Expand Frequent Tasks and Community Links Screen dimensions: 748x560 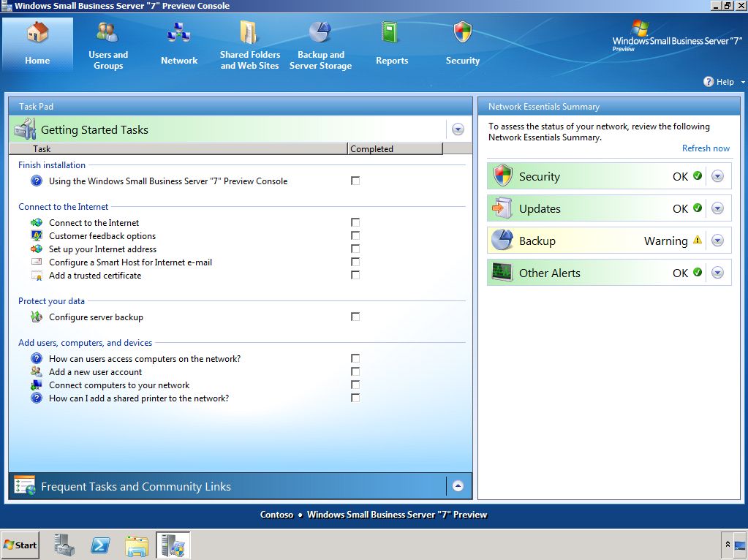tap(458, 485)
